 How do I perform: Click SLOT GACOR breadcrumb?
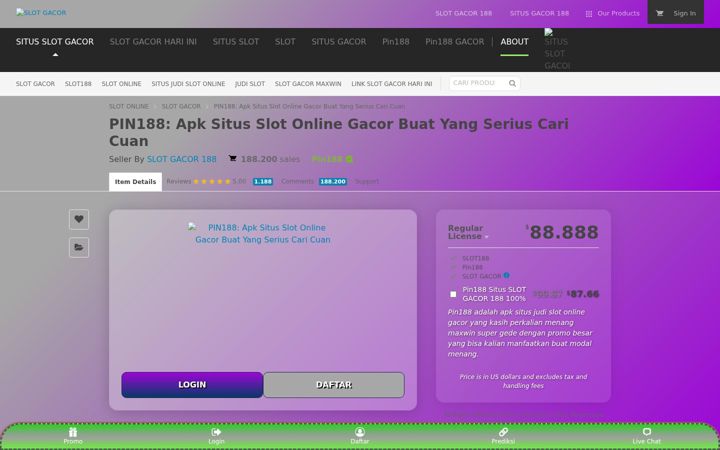pos(181,106)
